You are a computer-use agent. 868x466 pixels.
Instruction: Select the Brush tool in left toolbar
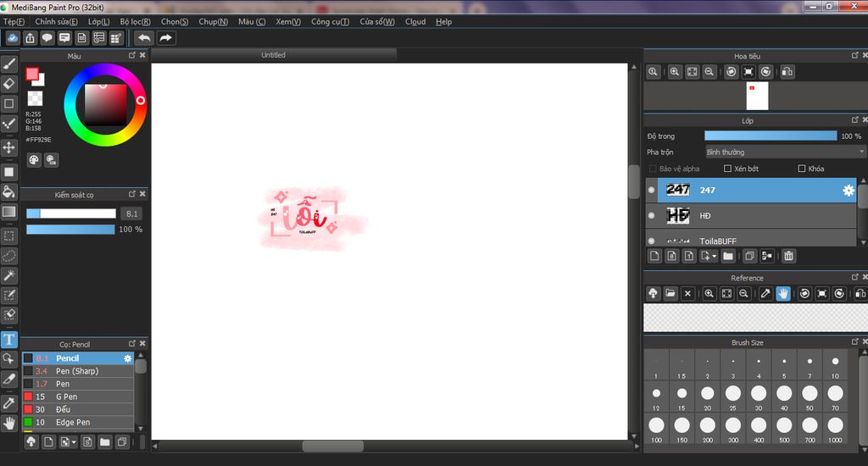[8, 64]
